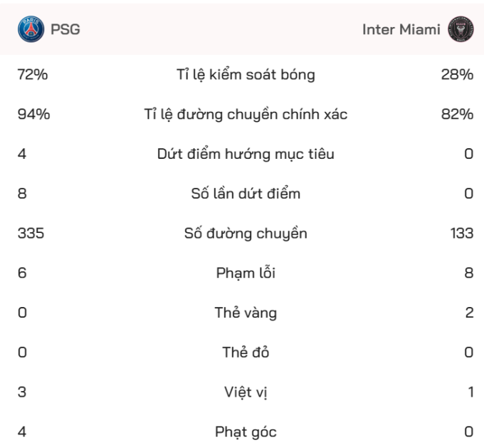Select the 'Tỉ lệ đường chuyền chính xác' label
This screenshot has height=448, width=484.
pos(246,115)
